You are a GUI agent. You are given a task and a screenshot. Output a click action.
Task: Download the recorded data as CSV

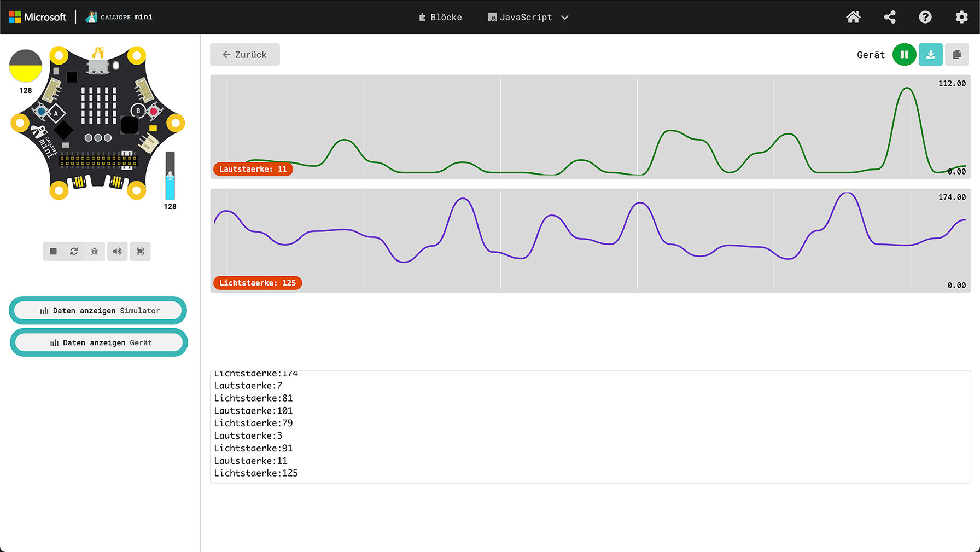pyautogui.click(x=930, y=55)
